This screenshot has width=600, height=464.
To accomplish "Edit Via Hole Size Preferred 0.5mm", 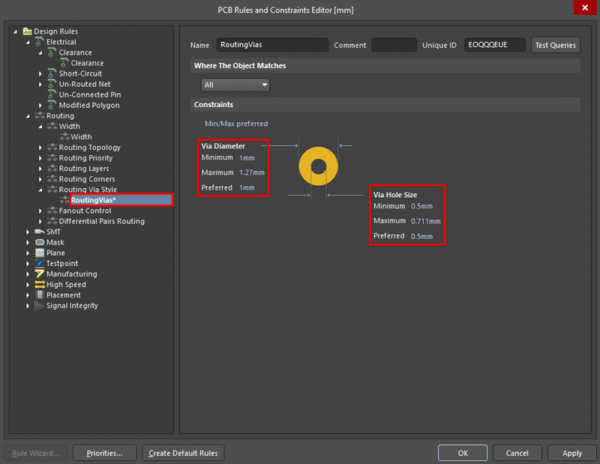I will [x=422, y=236].
